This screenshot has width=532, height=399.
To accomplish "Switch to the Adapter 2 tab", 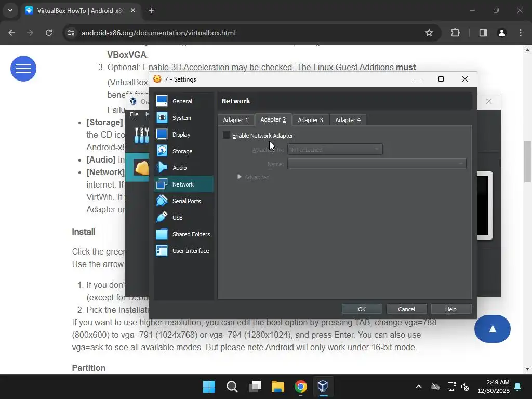I will 273,119.
